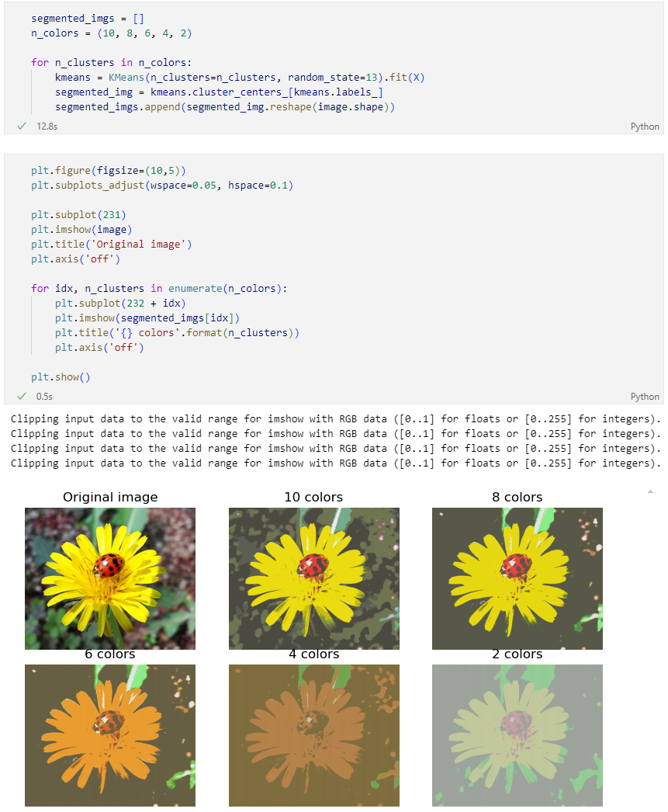Image resolution: width=668 pixels, height=812 pixels.
Task: Click the kmeans.cluster_centers_ assignment line
Action: pyautogui.click(x=219, y=92)
